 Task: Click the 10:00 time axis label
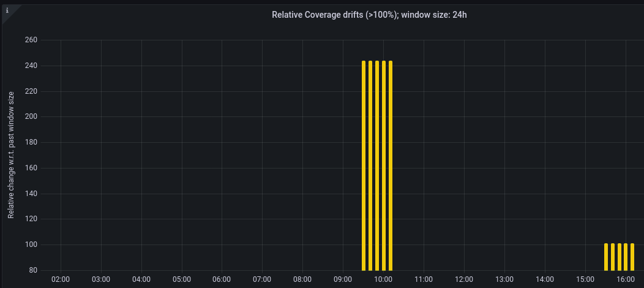(x=383, y=279)
